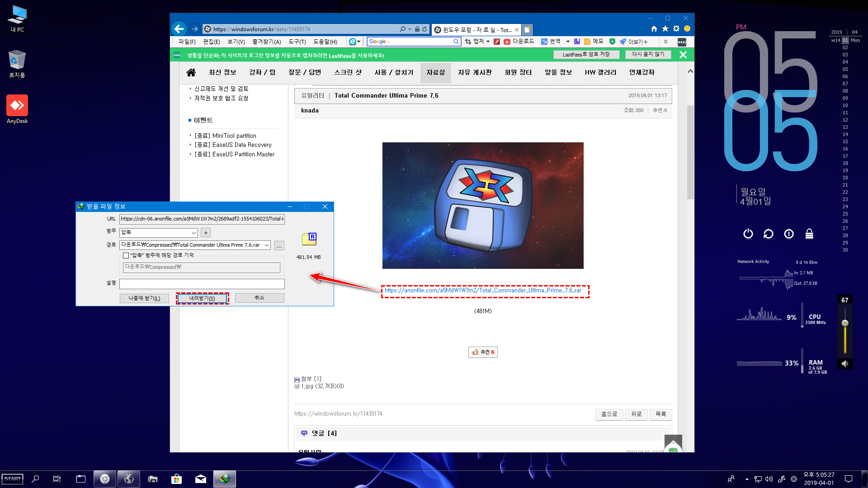Click the browser back arrow button
This screenshot has height=488, width=868.
click(179, 29)
